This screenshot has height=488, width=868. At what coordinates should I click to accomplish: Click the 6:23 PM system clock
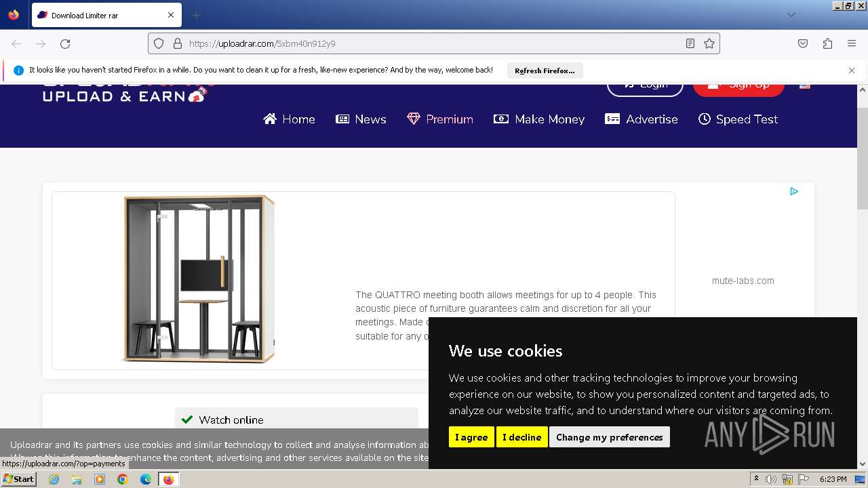click(833, 479)
